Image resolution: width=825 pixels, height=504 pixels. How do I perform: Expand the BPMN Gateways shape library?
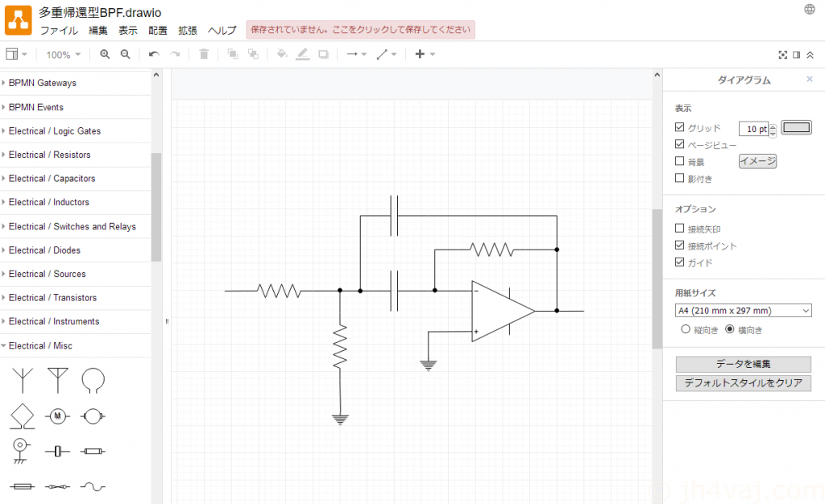(x=75, y=83)
